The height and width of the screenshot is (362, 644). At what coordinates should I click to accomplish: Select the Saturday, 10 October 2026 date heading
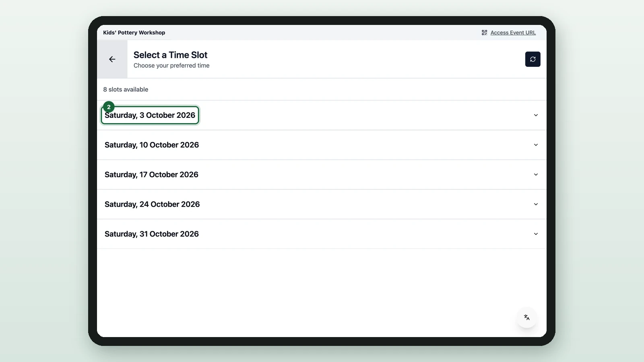pos(152,145)
